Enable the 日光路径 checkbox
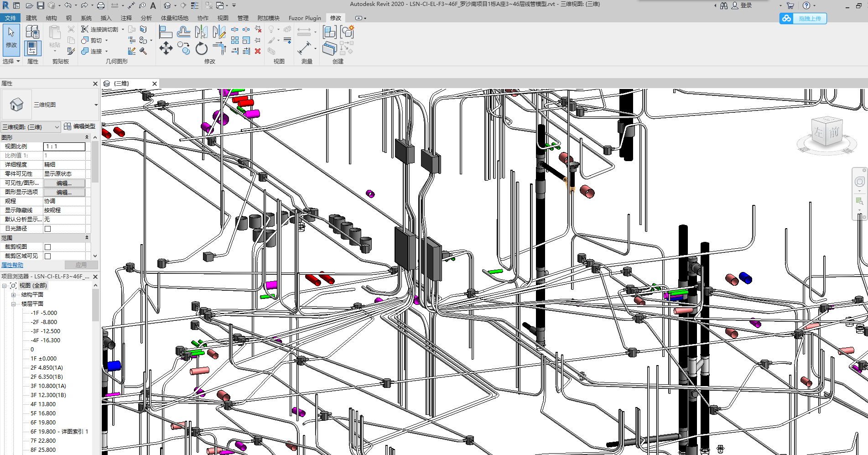This screenshot has height=455, width=868. pyautogui.click(x=48, y=229)
